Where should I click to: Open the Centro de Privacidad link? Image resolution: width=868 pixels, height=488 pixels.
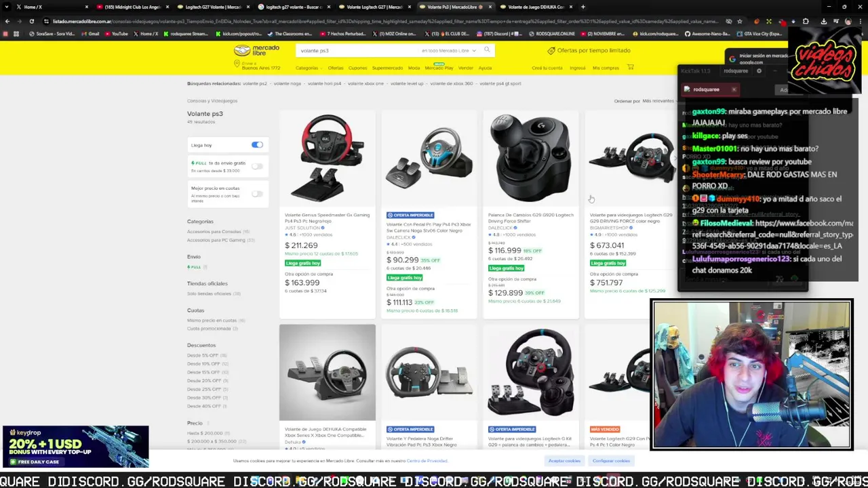[x=427, y=461]
